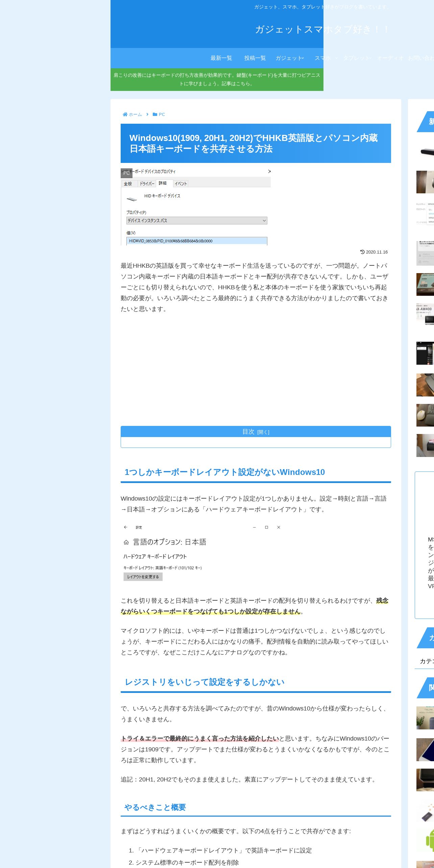Click the AX-AW400 sidebar thumbnail

(x=425, y=314)
